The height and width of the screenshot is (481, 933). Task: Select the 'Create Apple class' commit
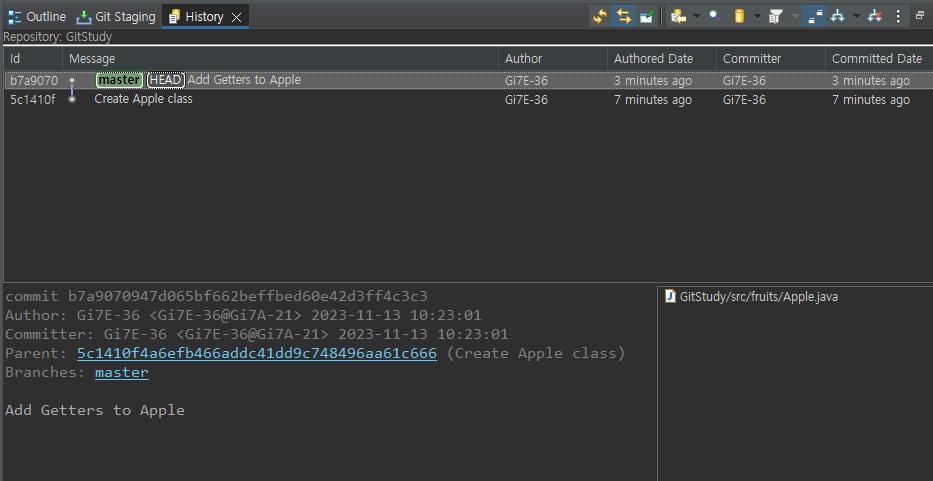tap(143, 99)
